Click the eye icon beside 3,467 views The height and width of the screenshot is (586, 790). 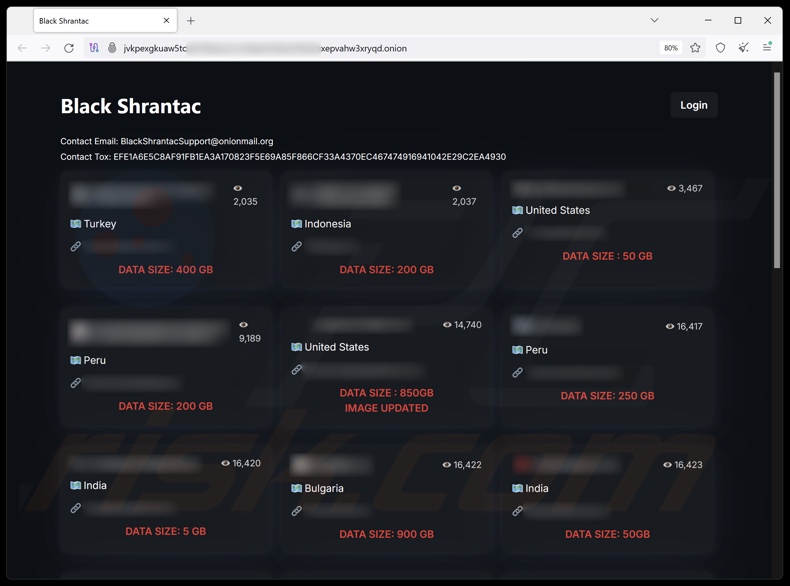[x=671, y=188]
